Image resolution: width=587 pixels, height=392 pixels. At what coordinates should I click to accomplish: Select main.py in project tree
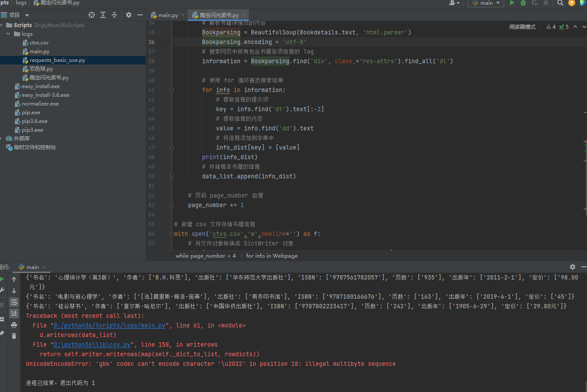pyautogui.click(x=39, y=51)
